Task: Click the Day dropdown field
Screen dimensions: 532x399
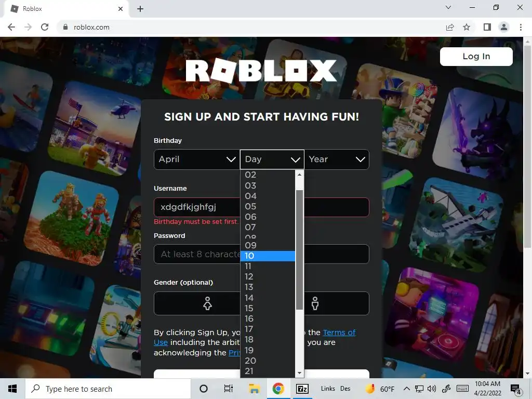Action: pos(272,159)
